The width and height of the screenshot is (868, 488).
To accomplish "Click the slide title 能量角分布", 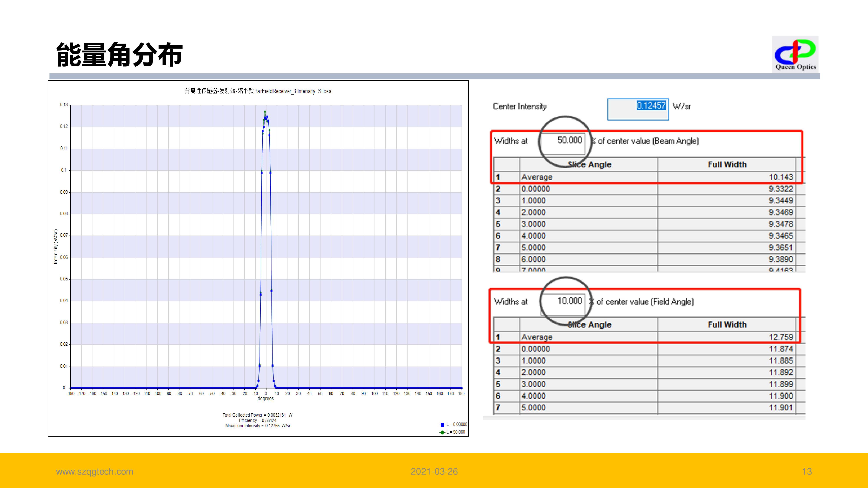I will point(119,55).
